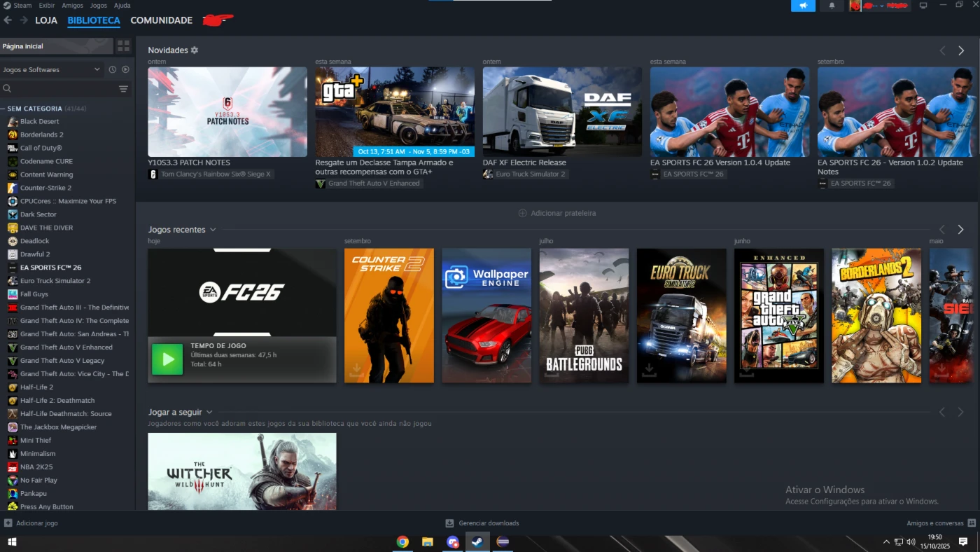The width and height of the screenshot is (980, 552).
Task: Expand the Jogos recentes shelf dropdown
Action: click(x=213, y=230)
